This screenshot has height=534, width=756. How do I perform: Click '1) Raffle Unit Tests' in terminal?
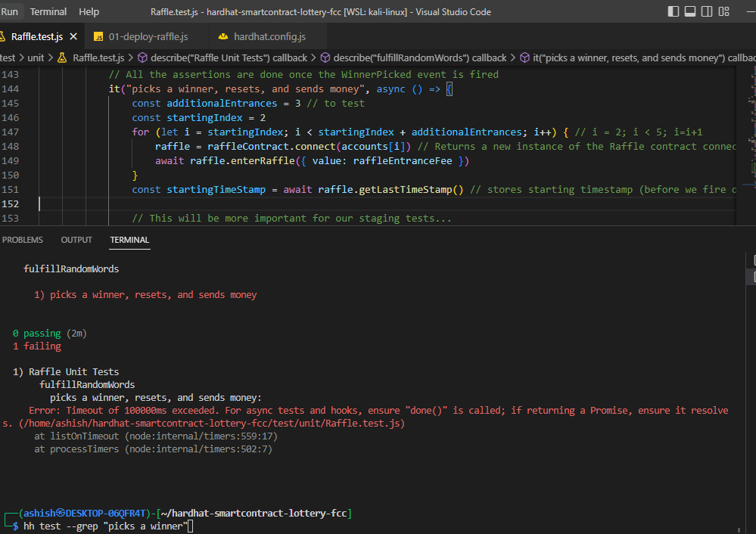[66, 372]
